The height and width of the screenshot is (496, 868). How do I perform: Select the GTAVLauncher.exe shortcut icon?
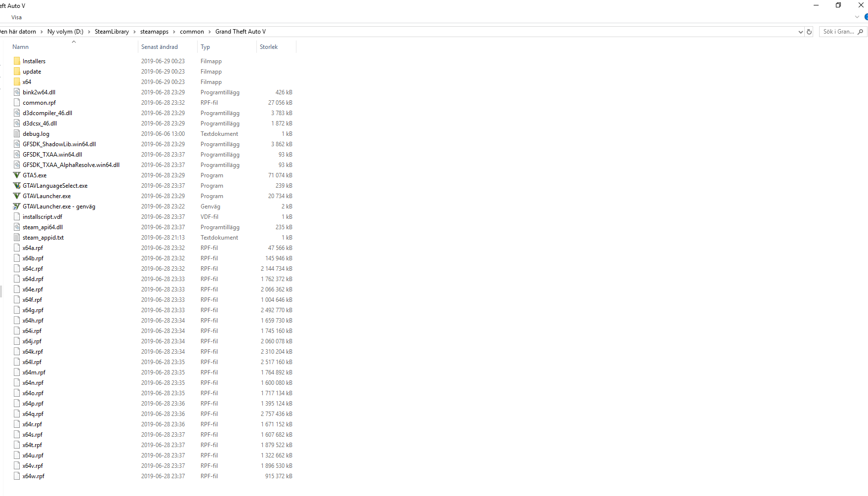click(x=17, y=207)
